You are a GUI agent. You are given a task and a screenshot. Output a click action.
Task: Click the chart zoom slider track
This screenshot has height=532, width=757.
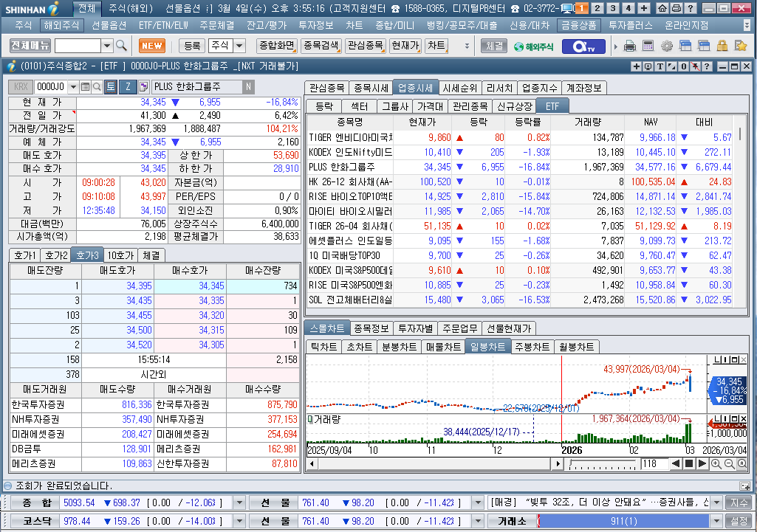(602, 464)
